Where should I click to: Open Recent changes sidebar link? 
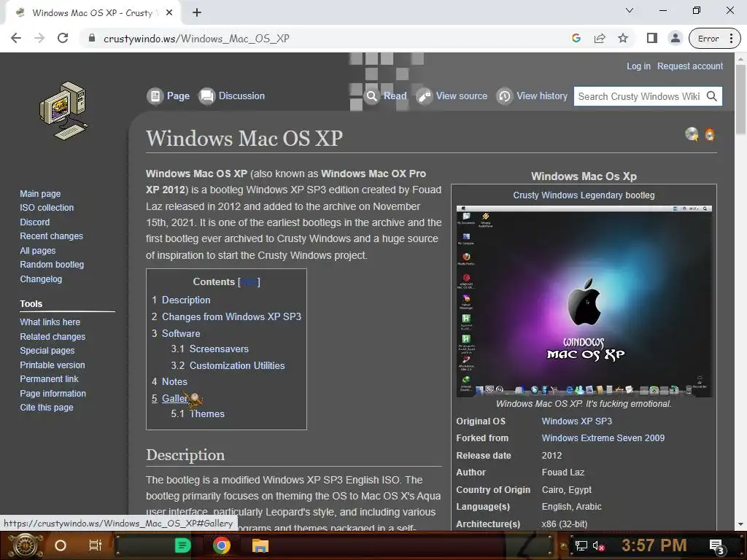tap(52, 236)
